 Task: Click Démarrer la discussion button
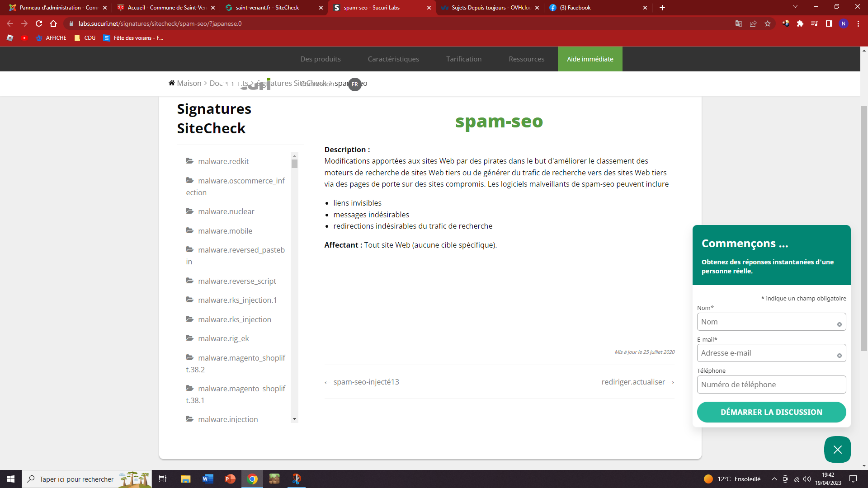(771, 412)
